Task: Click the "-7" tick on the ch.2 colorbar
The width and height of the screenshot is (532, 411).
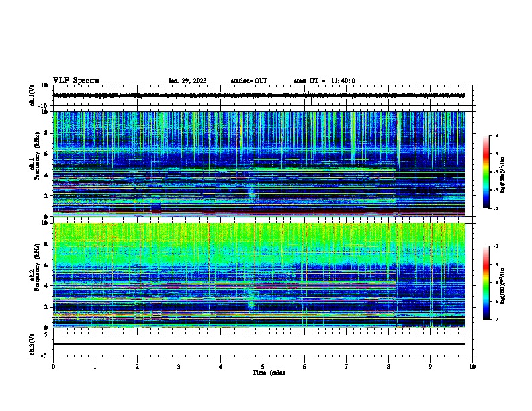Action: click(495, 319)
